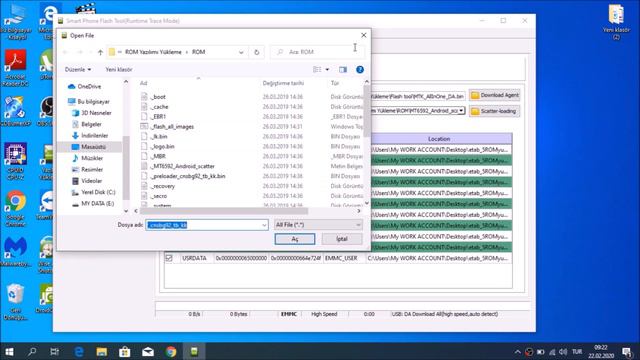
Task: Expand the address bar path dropdown
Action: point(241,52)
